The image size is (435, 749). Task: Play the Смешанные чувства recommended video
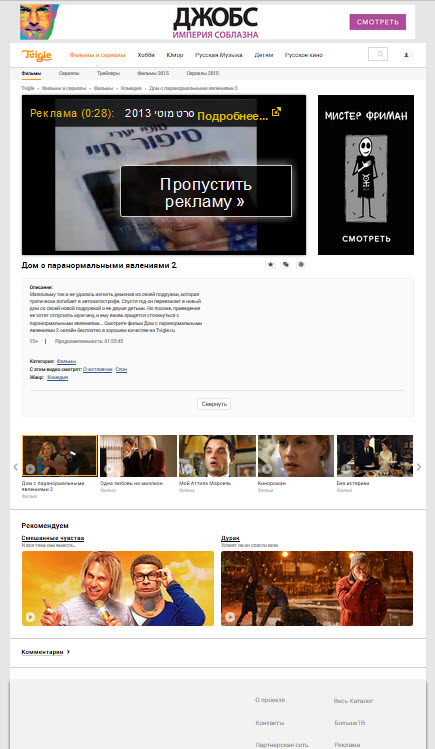(x=118, y=588)
